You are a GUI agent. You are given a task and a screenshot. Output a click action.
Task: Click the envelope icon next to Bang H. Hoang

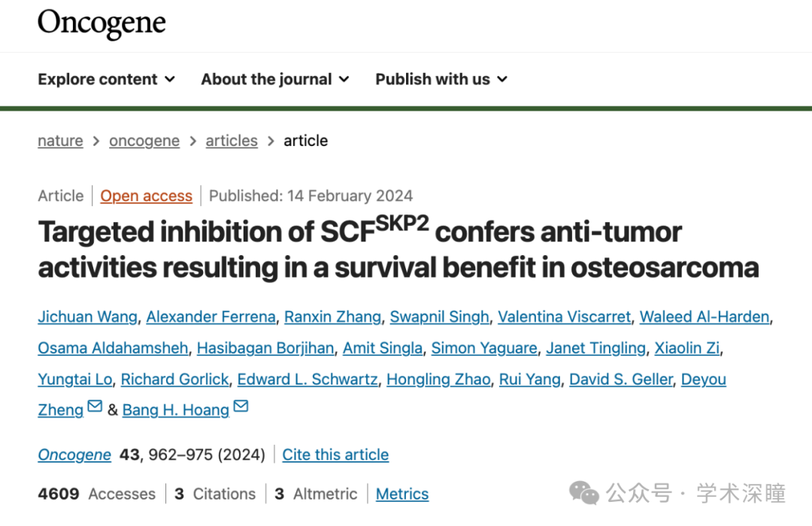(x=241, y=406)
